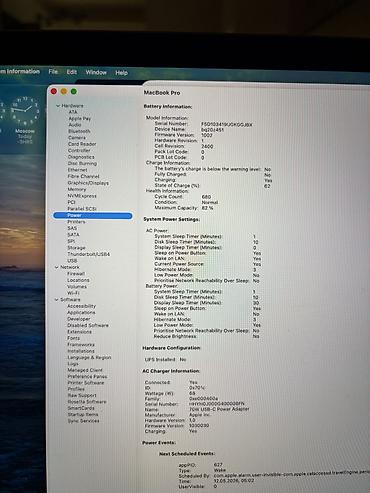Select Camera in the sidebar
The height and width of the screenshot is (493, 370).
77,138
